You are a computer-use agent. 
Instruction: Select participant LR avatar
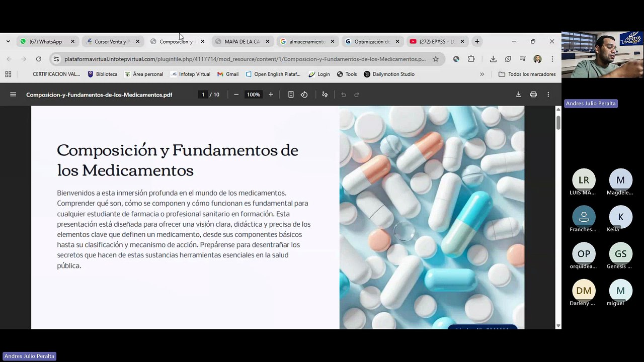coord(584,180)
